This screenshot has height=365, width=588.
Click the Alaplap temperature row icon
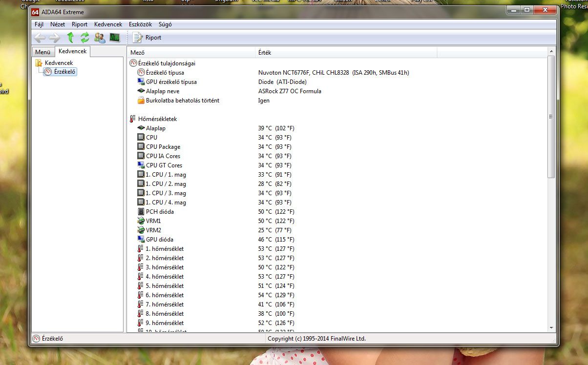[141, 128]
